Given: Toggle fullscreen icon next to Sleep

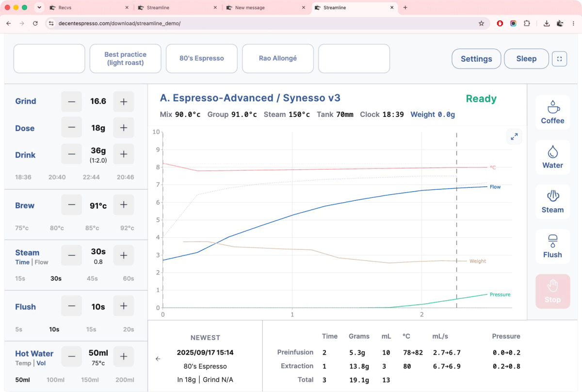Looking at the screenshot, I should tap(559, 59).
